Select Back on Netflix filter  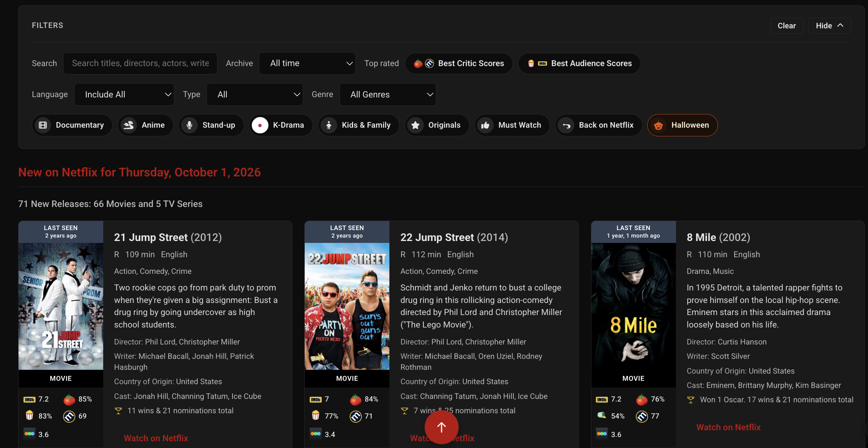click(x=599, y=125)
